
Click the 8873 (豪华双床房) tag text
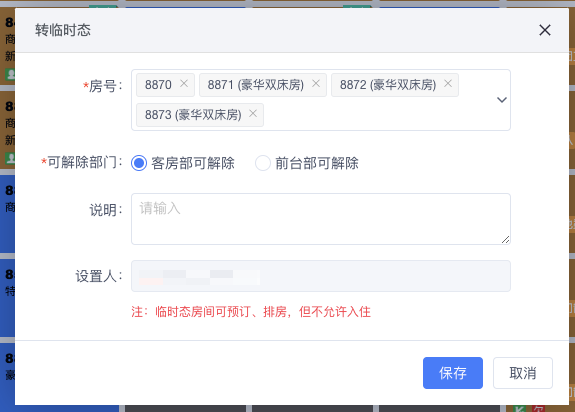pyautogui.click(x=193, y=115)
